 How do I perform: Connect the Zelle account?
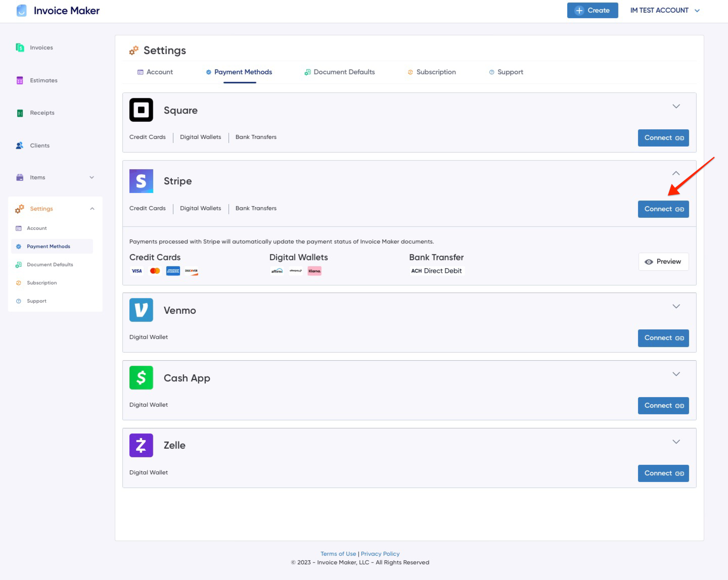tap(663, 473)
